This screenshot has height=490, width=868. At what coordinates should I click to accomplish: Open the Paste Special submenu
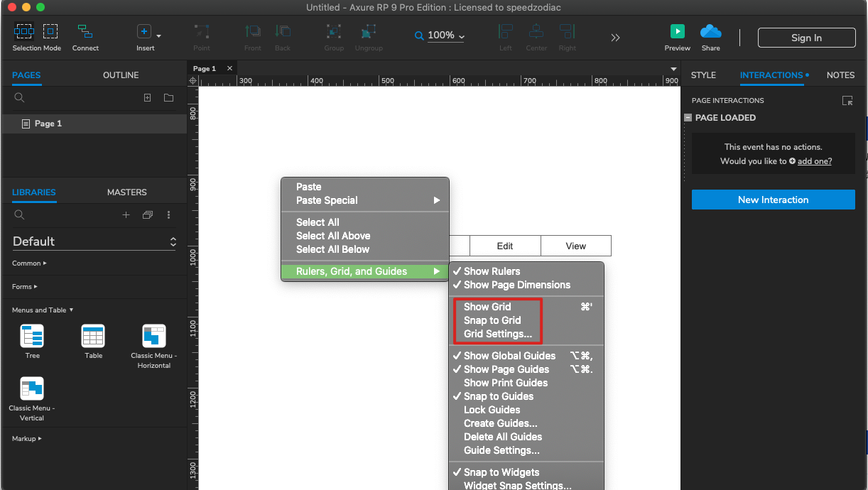365,200
